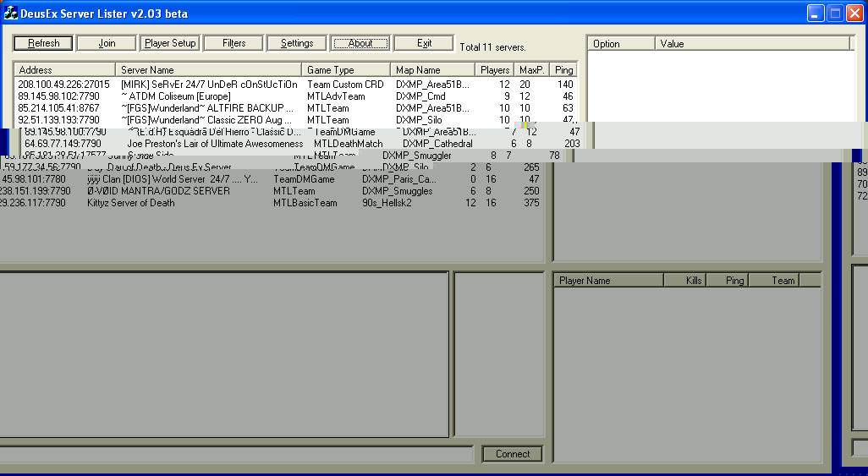Image resolution: width=868 pixels, height=476 pixels.
Task: Click the Connect button
Action: [513, 454]
